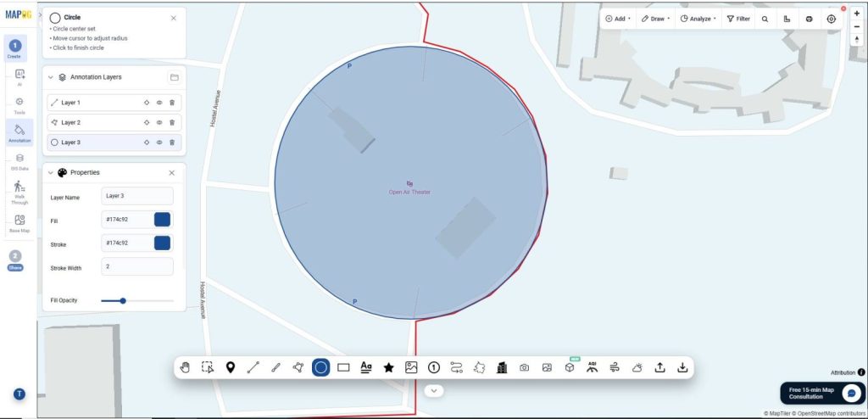Select the line drawing tool in bottom toolbar
This screenshot has height=419, width=868.
point(253,367)
